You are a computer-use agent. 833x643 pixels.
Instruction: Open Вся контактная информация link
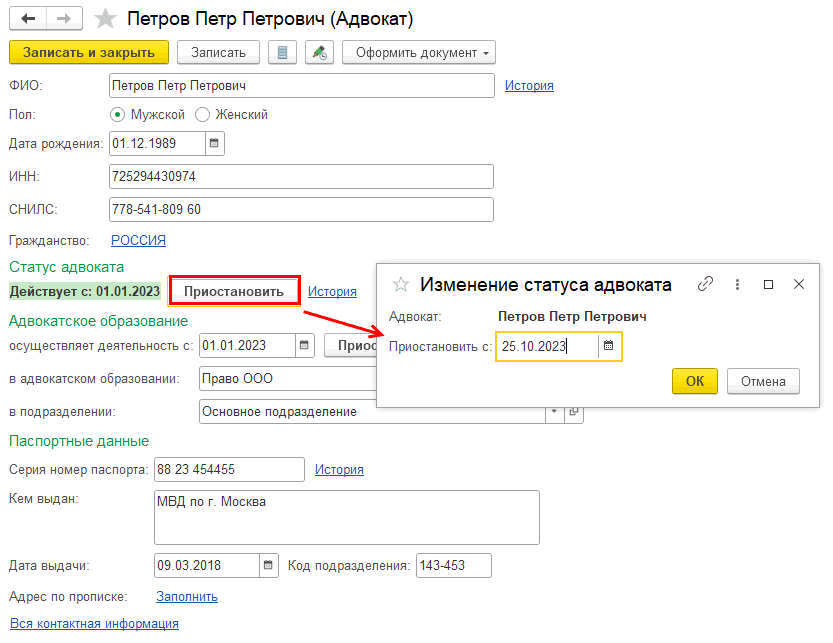(x=94, y=624)
